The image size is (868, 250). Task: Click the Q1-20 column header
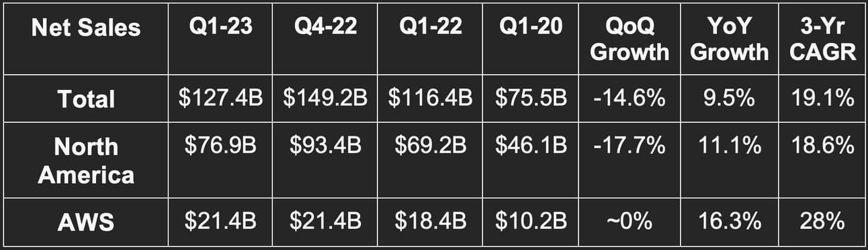pos(531,28)
